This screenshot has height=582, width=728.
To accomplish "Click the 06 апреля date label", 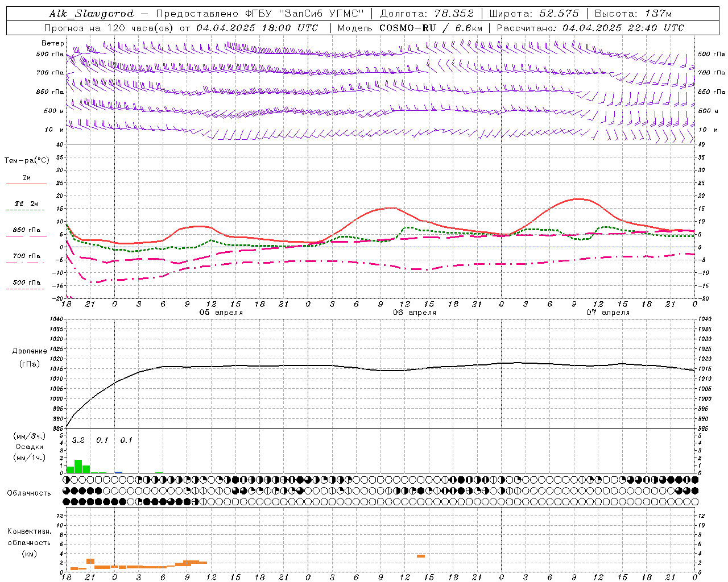I will [x=414, y=313].
